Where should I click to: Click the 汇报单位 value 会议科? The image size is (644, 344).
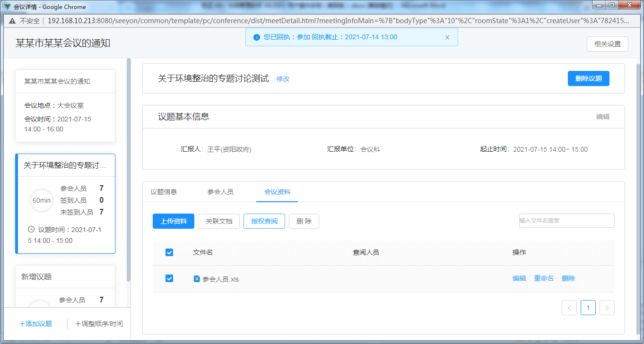(370, 149)
